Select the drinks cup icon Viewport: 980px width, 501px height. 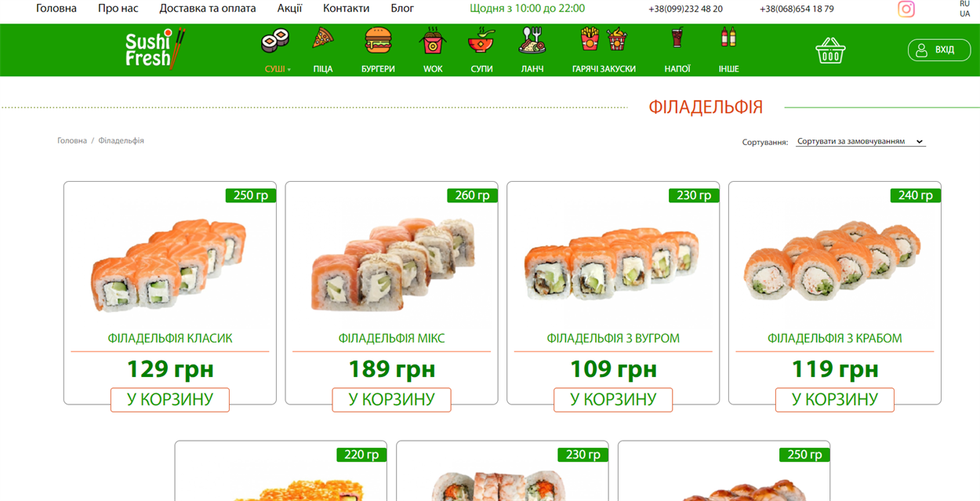tap(677, 38)
